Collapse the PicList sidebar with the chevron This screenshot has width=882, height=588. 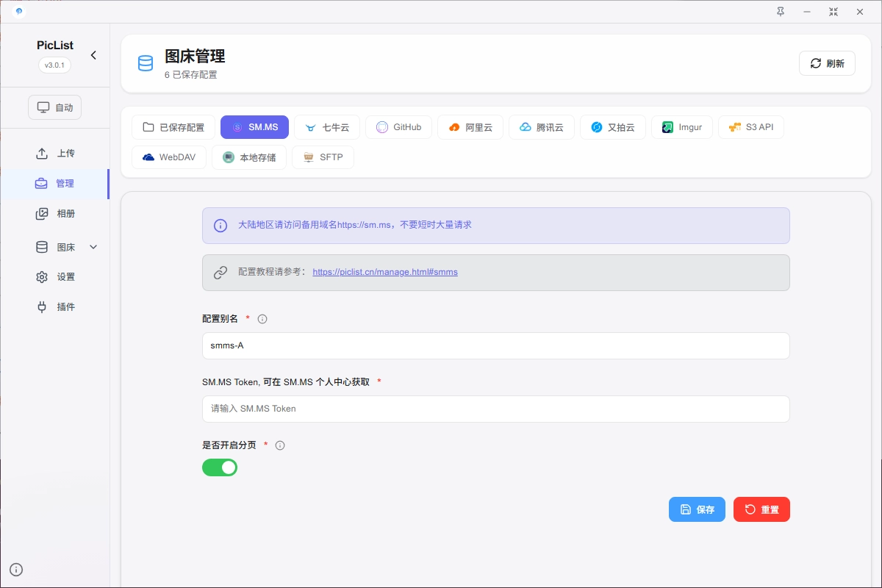pos(93,55)
